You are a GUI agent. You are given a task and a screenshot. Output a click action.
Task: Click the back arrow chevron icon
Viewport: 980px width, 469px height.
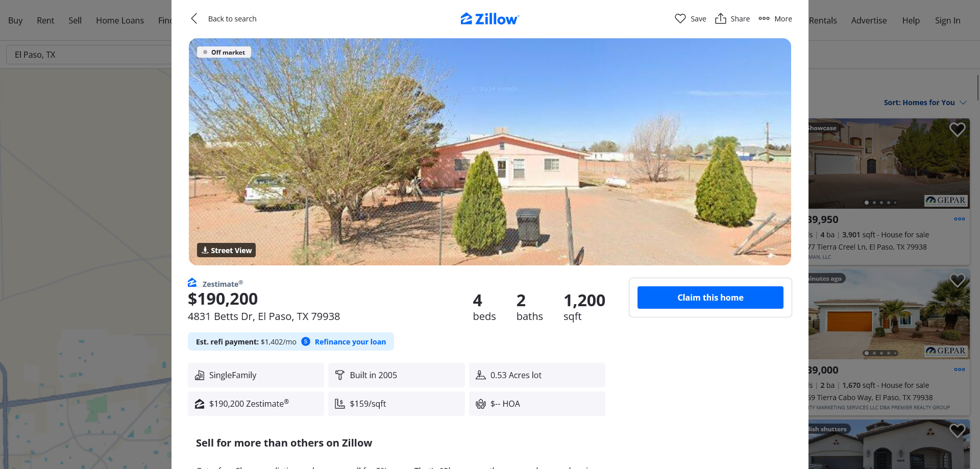tap(194, 19)
